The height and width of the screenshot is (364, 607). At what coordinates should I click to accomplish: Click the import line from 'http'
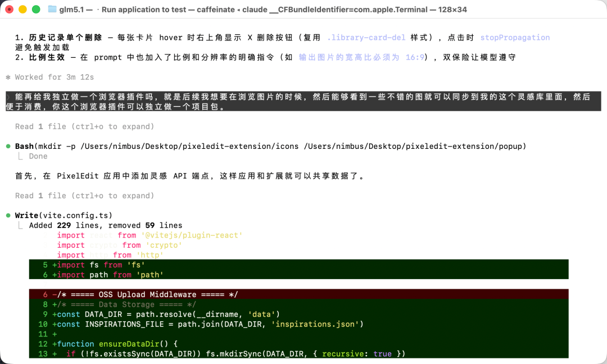coord(110,255)
